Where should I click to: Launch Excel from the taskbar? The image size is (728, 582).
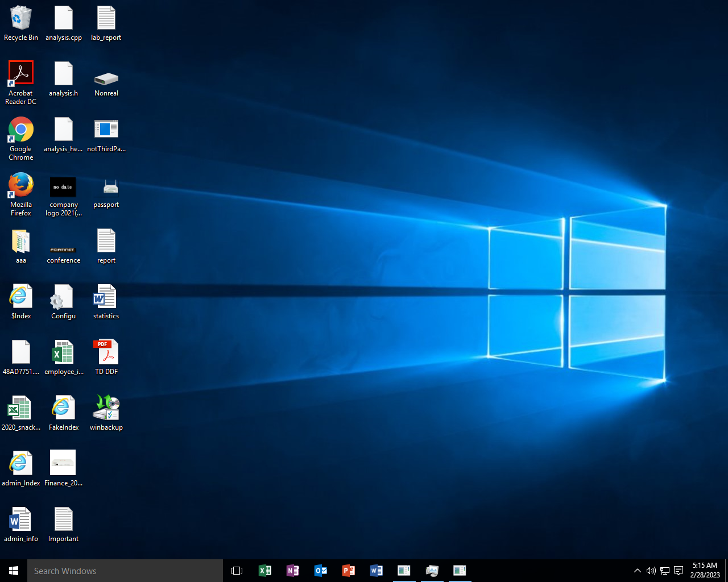[x=265, y=571]
